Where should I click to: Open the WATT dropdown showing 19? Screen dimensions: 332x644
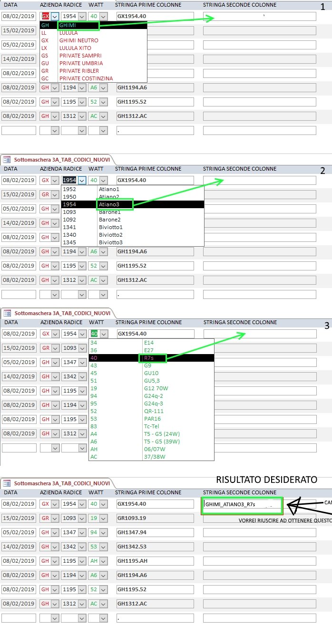pyautogui.click(x=104, y=518)
